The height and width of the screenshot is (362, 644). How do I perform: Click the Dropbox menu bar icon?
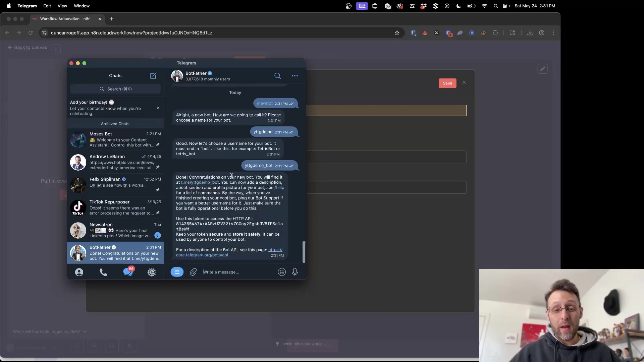pos(423,6)
